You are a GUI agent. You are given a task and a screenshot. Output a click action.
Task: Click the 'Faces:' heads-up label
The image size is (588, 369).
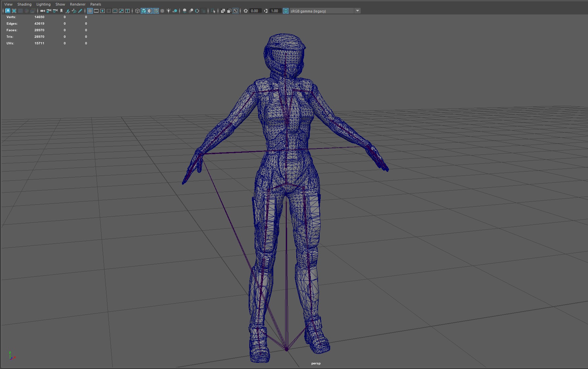point(12,30)
